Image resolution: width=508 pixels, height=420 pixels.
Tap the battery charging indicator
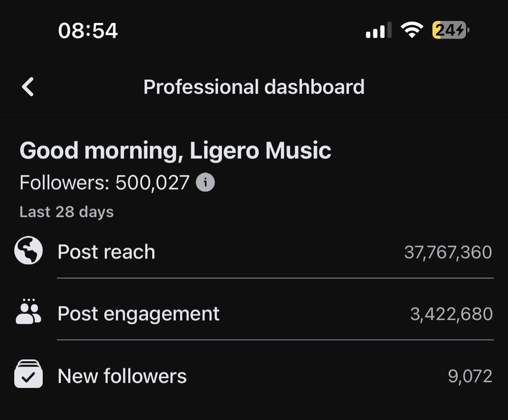coord(451,30)
